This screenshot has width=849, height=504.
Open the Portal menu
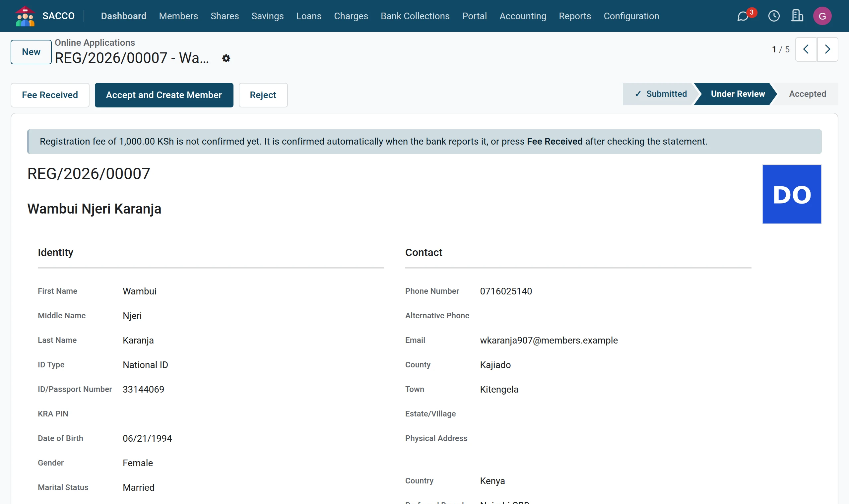pos(475,16)
